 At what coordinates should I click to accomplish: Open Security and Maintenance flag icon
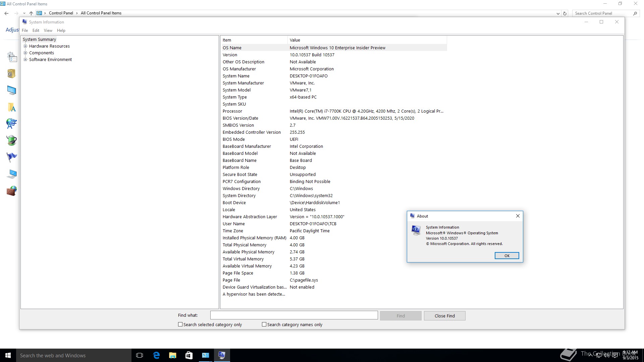coord(12,157)
